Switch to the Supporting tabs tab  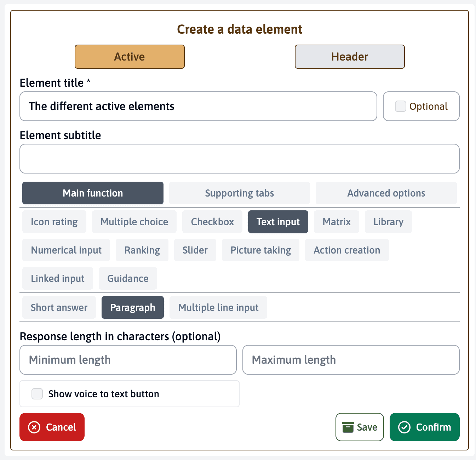click(x=239, y=193)
